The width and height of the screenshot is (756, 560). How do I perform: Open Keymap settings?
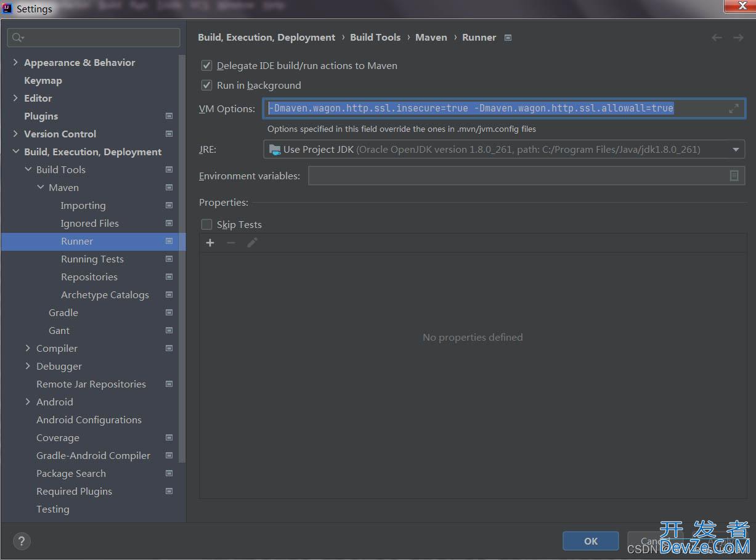coord(43,80)
